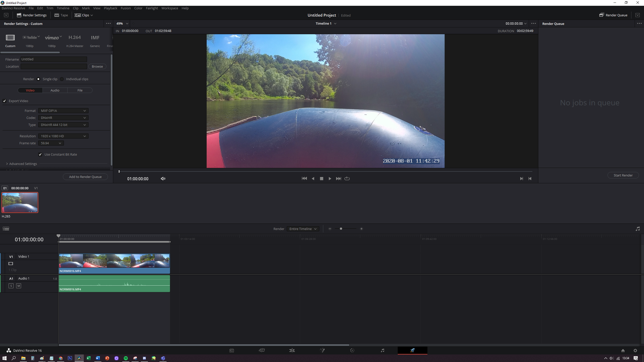Open the Playback menu

tap(110, 8)
